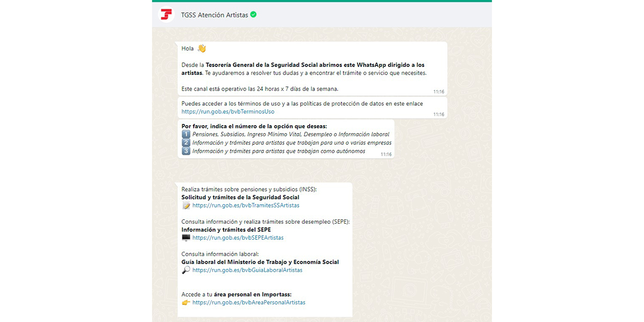The image size is (644, 322).
Task: Select the text 'Información y trámites para artistas que trabajan para una o varias empresas'
Action: 292,143
